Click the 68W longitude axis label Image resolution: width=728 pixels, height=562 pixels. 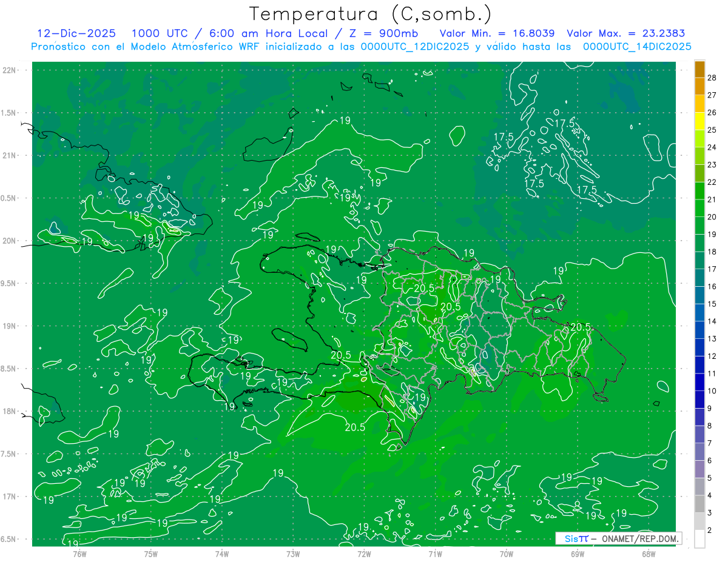pos(649,554)
